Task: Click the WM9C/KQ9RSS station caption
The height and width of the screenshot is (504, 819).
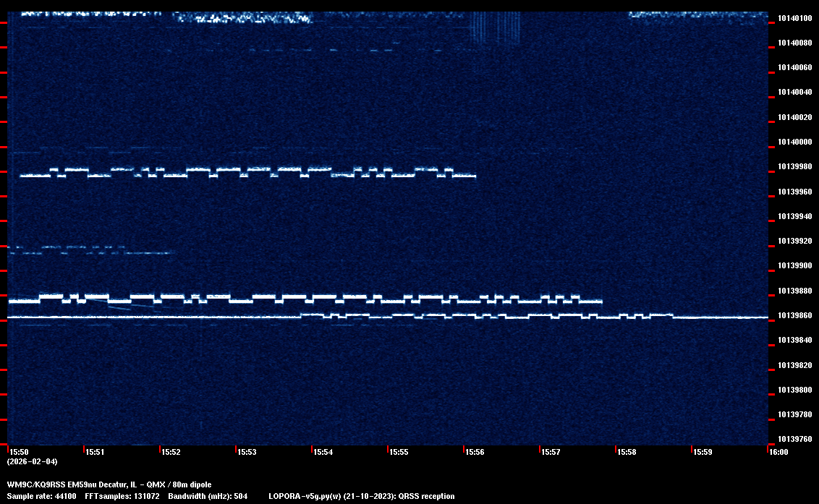Action: coord(109,484)
